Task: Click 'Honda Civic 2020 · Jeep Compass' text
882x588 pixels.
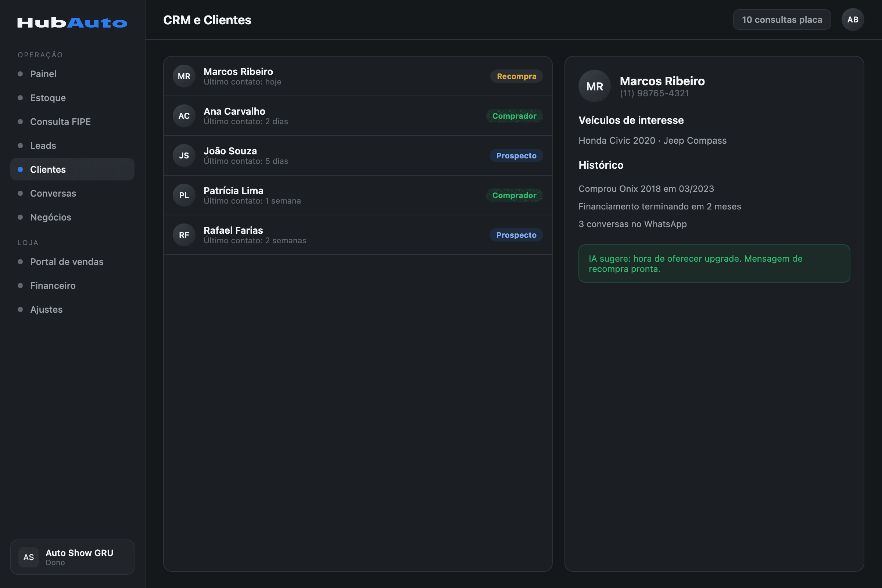Action: (652, 141)
